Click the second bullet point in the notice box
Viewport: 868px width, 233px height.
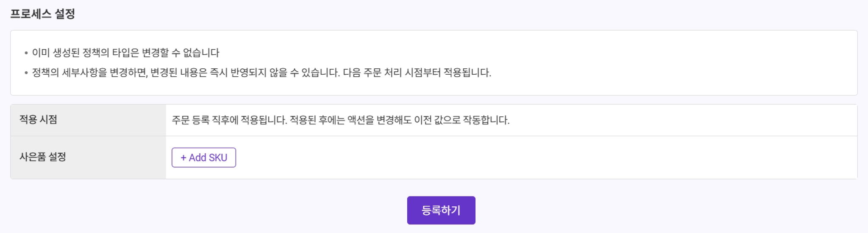click(x=26, y=73)
